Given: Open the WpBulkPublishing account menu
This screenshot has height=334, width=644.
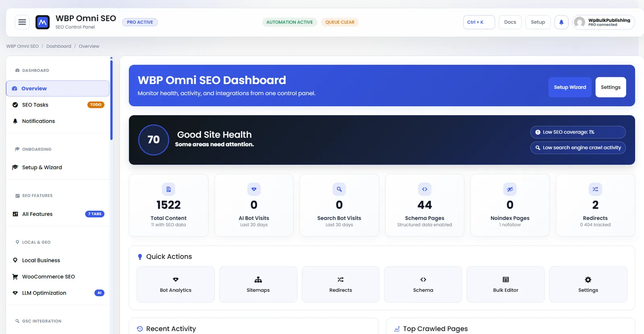Looking at the screenshot, I should [x=603, y=22].
